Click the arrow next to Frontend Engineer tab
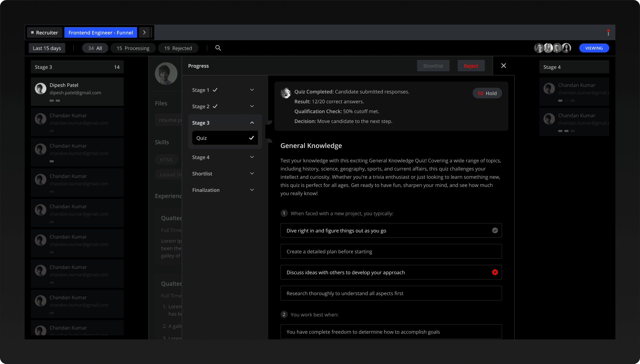 144,33
